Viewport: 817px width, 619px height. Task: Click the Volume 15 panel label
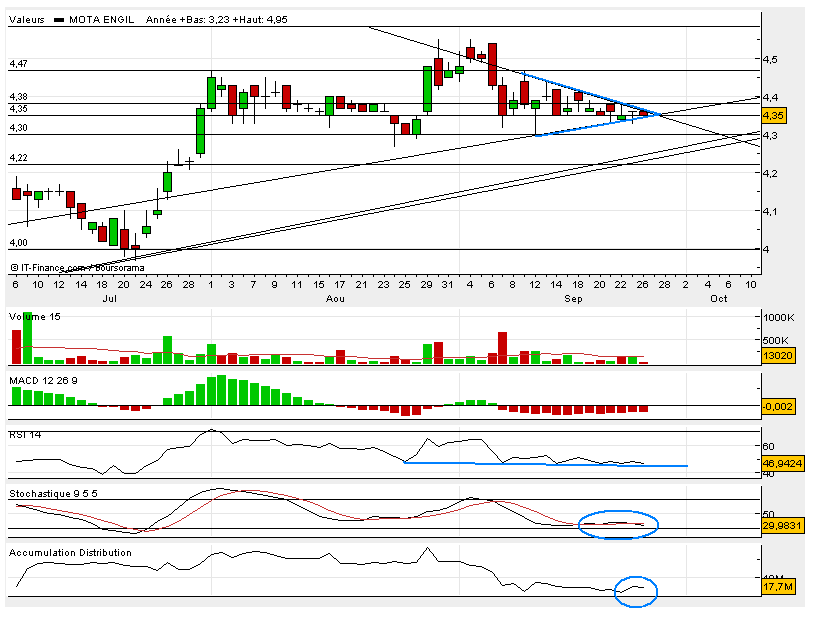coord(35,317)
